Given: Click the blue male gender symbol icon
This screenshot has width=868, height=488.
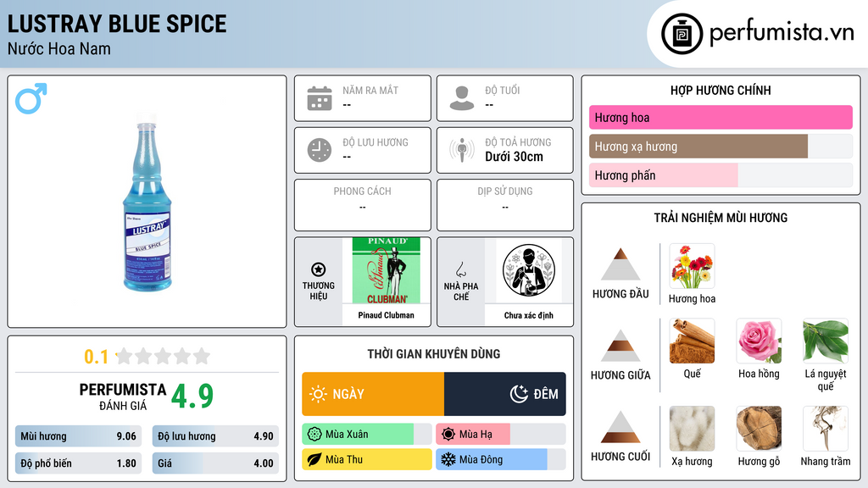Looking at the screenshot, I should tap(31, 98).
